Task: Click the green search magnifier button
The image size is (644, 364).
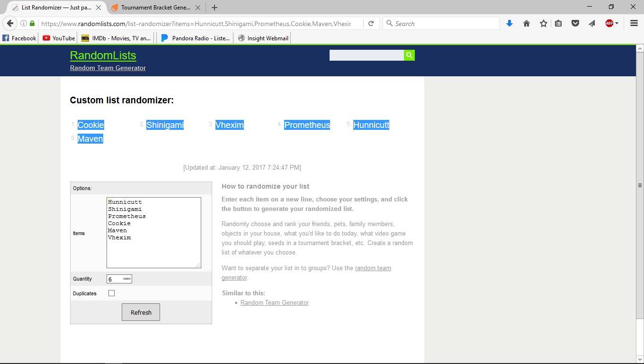Action: tap(409, 55)
